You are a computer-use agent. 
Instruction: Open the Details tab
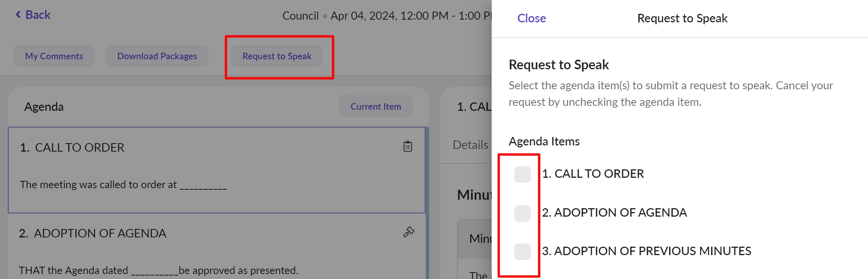click(470, 145)
